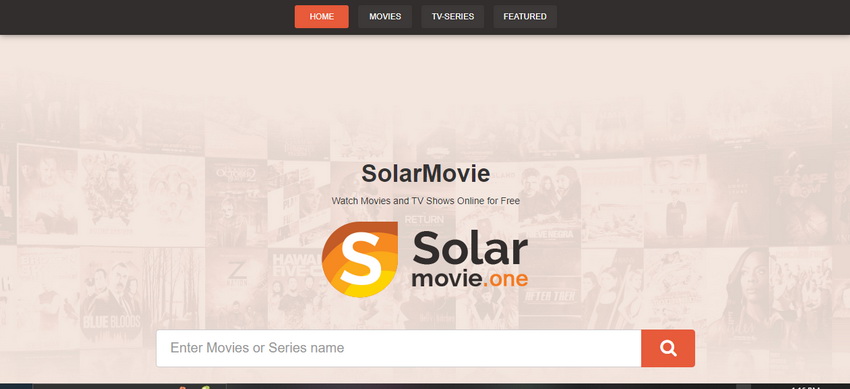Open the Windows Start button on taskbar

(16, 386)
